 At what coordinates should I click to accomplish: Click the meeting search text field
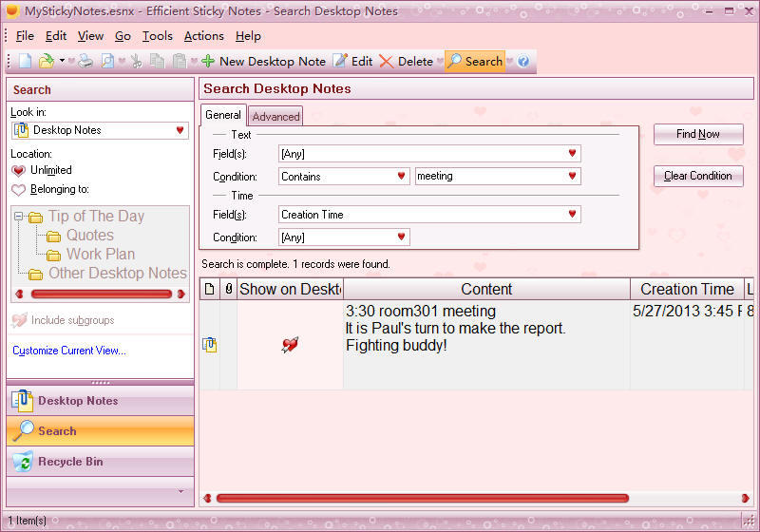pos(489,176)
